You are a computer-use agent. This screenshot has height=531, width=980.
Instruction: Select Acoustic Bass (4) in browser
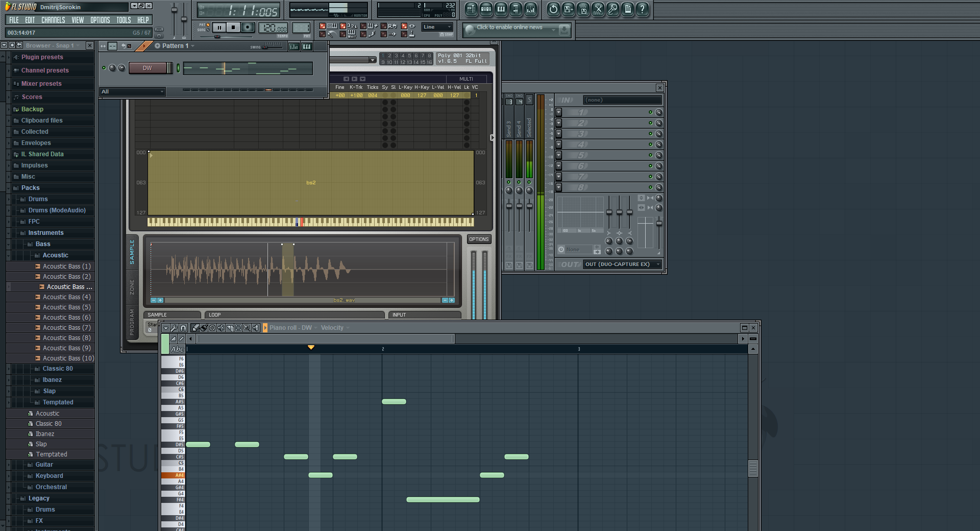click(x=66, y=297)
